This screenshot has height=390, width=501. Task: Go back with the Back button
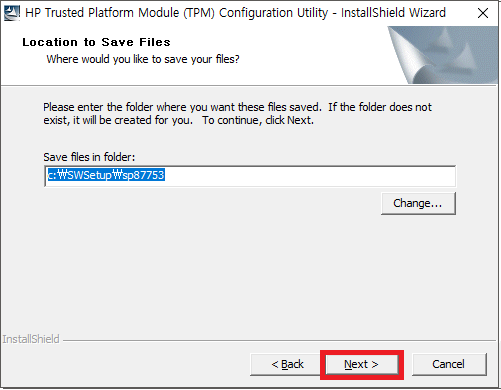pos(288,364)
